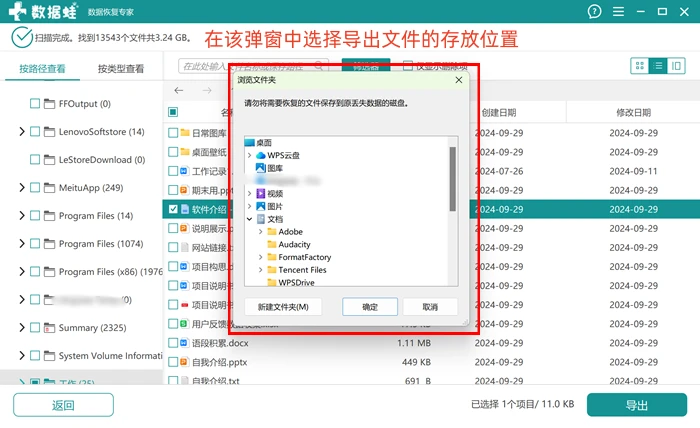Switch to the 按类型查看 tab
The width and height of the screenshot is (700, 428).
point(121,69)
